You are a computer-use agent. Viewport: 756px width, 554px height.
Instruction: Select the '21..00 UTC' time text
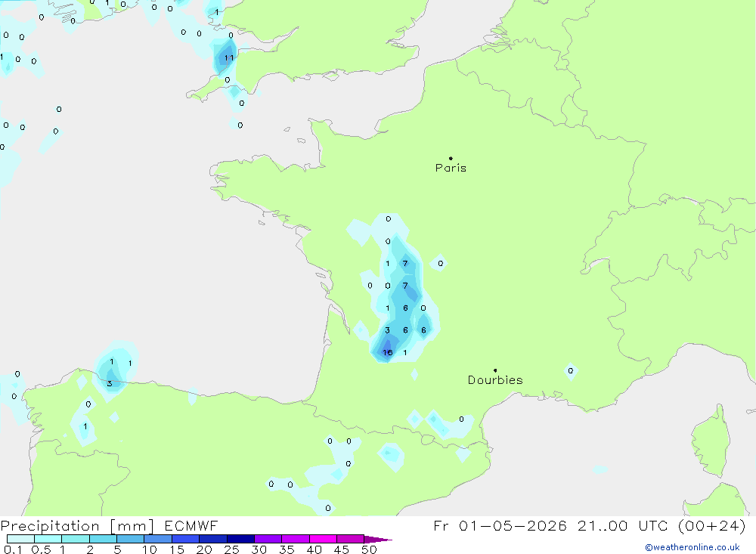point(623,525)
